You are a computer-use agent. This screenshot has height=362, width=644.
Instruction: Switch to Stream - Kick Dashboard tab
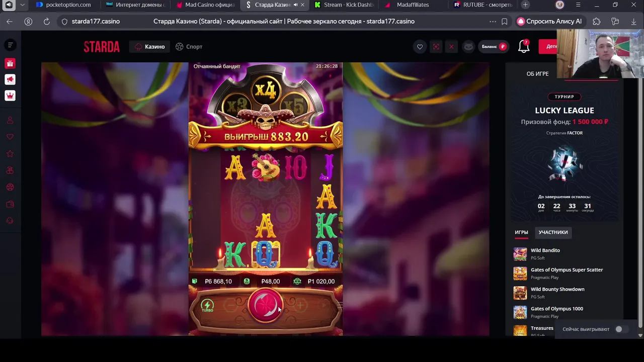[x=344, y=5]
